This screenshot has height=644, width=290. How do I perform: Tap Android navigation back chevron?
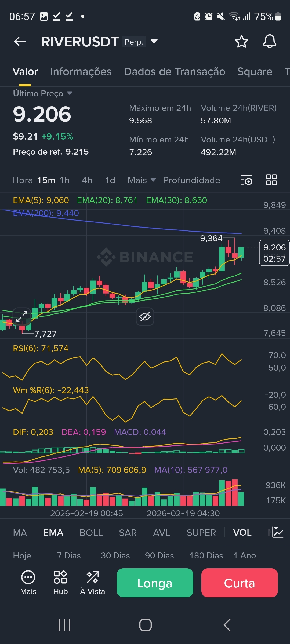(227, 625)
